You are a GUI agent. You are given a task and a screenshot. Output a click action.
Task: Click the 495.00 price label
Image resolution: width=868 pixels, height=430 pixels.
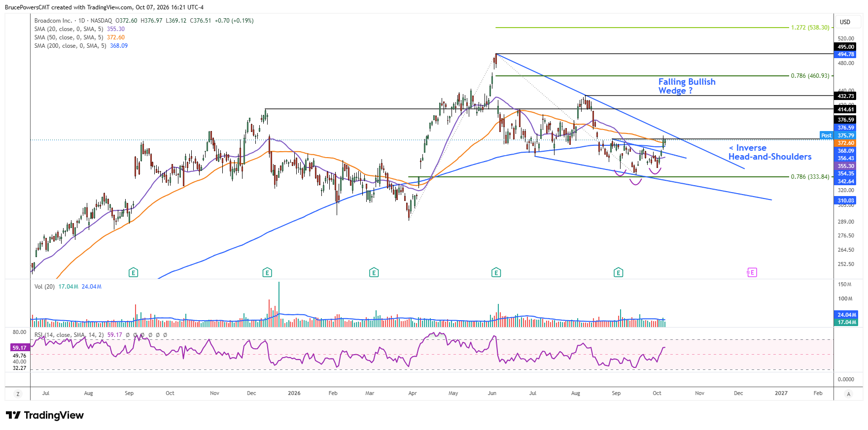pos(846,47)
